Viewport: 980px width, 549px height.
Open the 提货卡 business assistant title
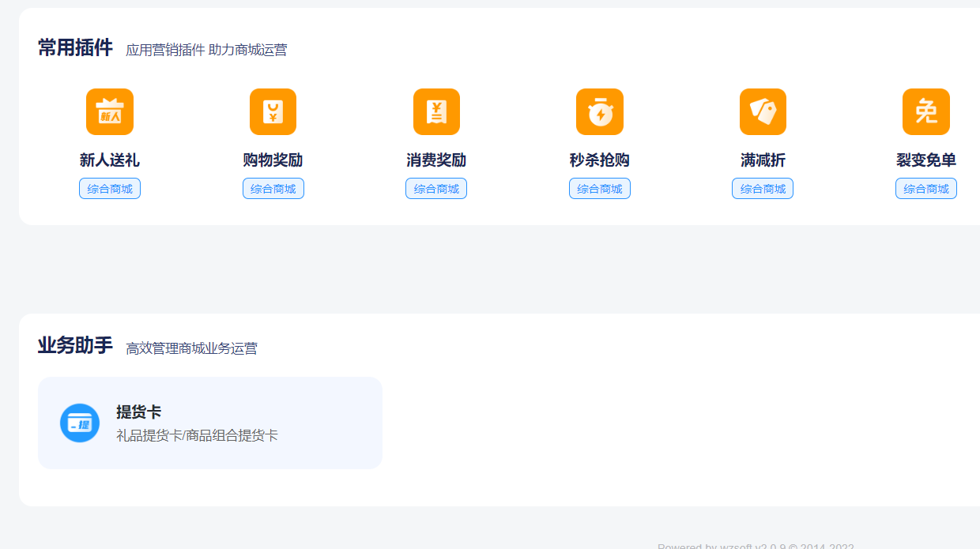(139, 412)
